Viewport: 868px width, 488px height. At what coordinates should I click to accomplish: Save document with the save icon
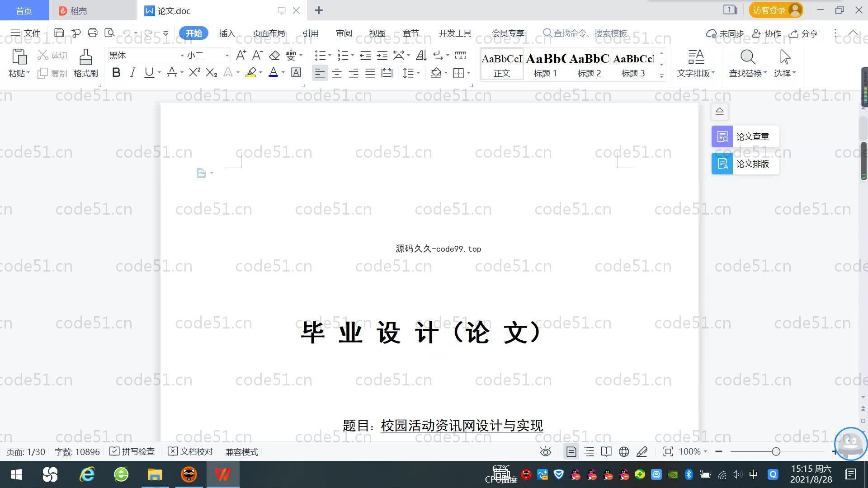coord(59,33)
